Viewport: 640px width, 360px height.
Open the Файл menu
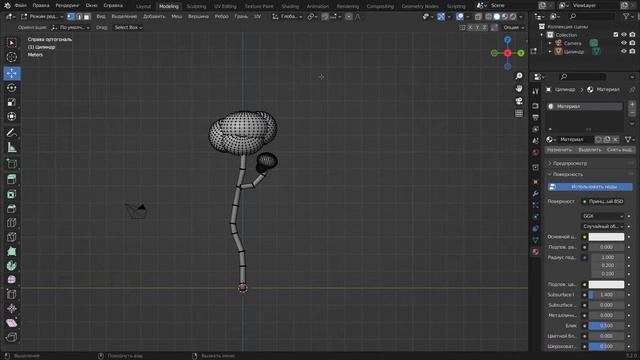[21, 6]
